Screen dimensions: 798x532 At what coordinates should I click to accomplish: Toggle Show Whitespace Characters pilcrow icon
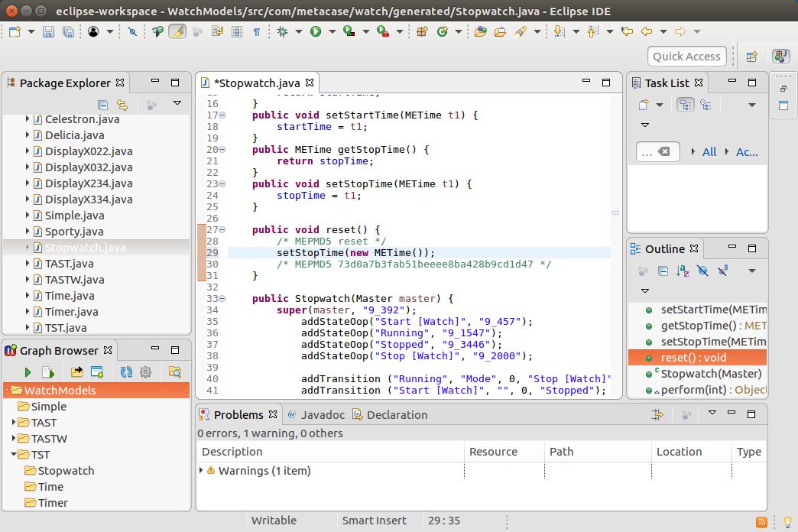tap(257, 31)
